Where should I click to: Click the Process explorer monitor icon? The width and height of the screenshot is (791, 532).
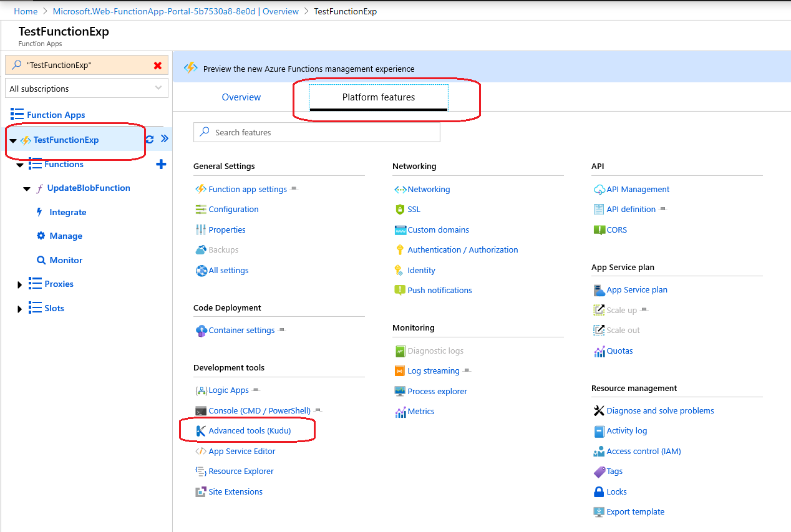click(x=400, y=392)
